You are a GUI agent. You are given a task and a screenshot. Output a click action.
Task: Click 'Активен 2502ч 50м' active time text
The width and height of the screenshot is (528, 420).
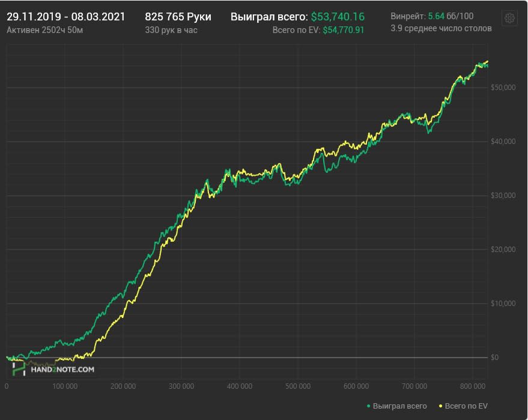[45, 30]
